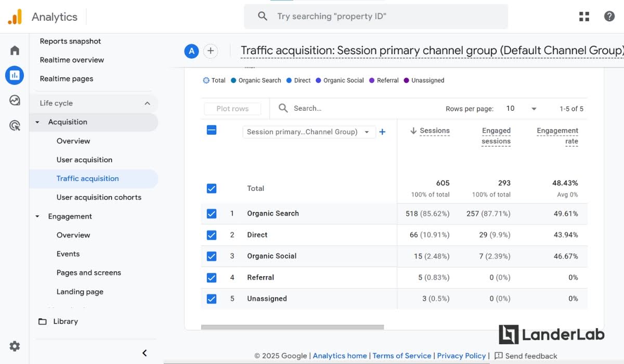
Task: Click the Organic Search legend dot
Action: 233,81
